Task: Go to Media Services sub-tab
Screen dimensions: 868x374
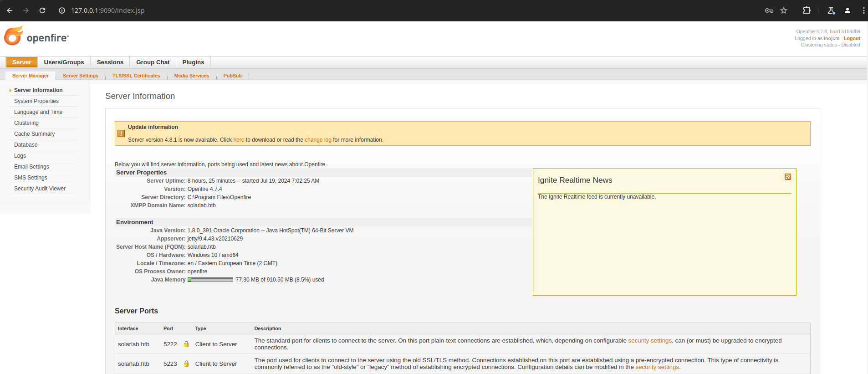Action: (x=192, y=76)
